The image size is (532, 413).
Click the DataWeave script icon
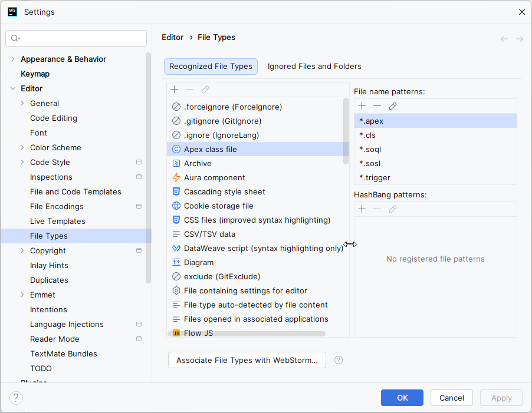[176, 249]
